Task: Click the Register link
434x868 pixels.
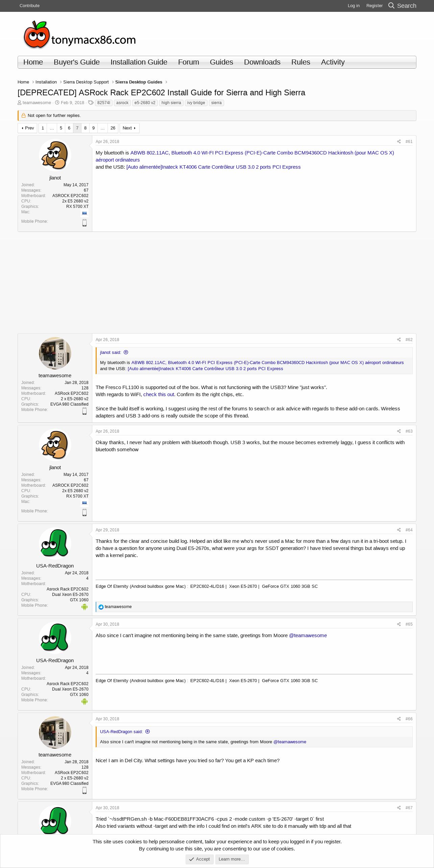Action: coord(375,6)
